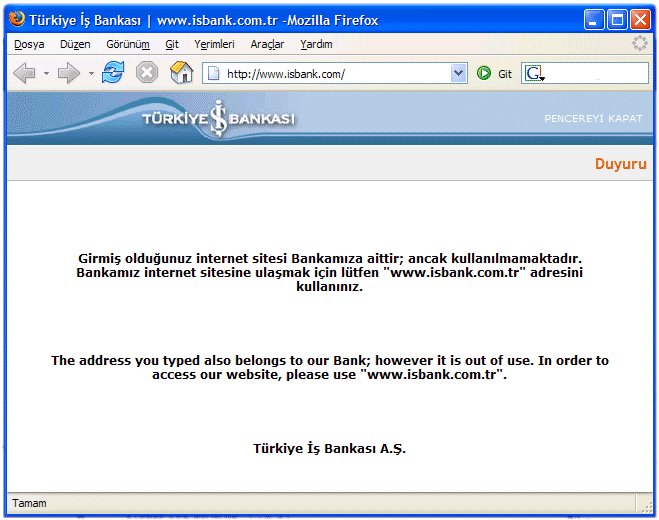Open the Git menu
Screen dimensions: 659x520
click(x=172, y=44)
